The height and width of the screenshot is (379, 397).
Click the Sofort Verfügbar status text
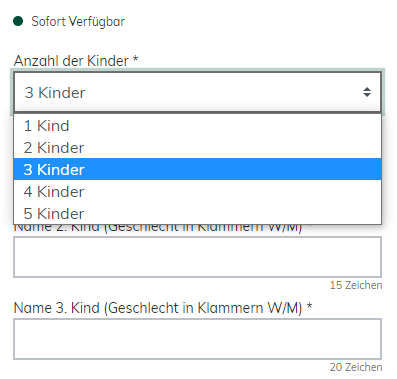pos(78,22)
